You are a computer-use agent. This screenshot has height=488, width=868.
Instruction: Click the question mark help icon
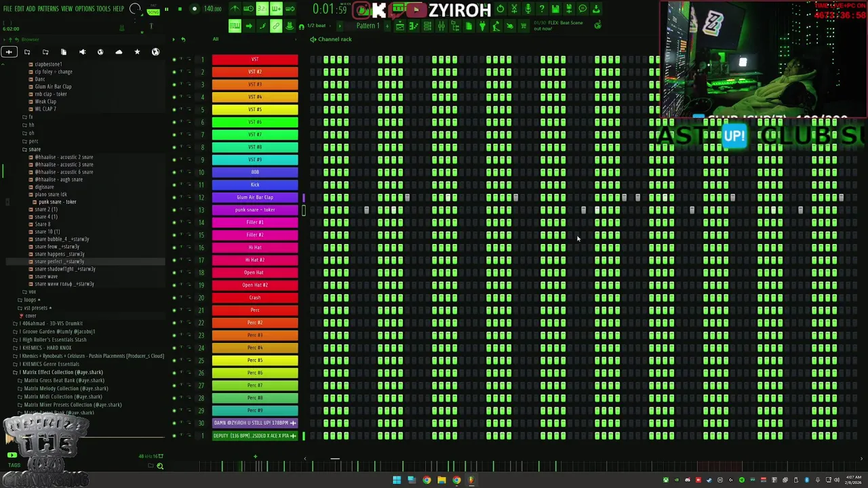(x=541, y=9)
